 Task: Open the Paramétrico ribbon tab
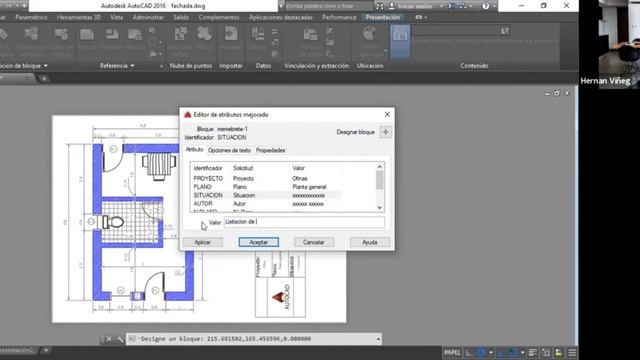(x=31, y=17)
